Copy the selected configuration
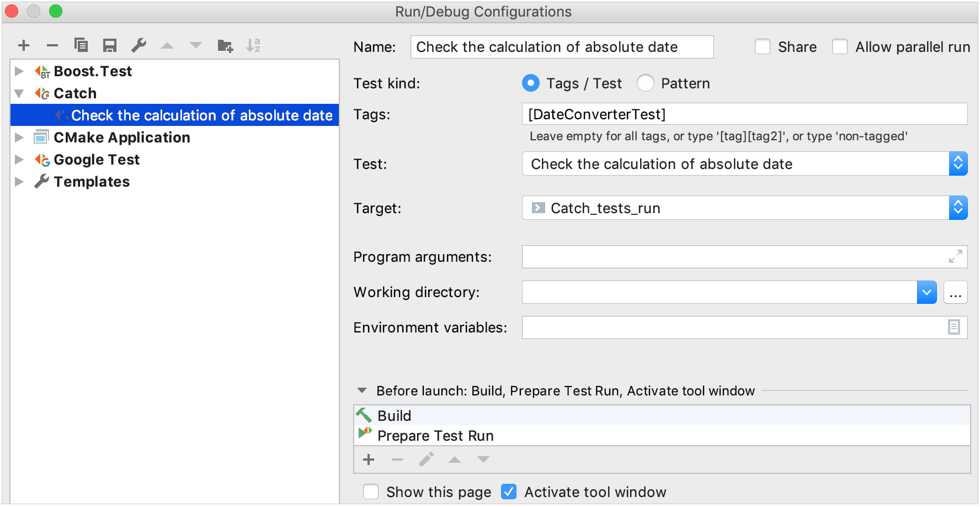 click(x=81, y=45)
